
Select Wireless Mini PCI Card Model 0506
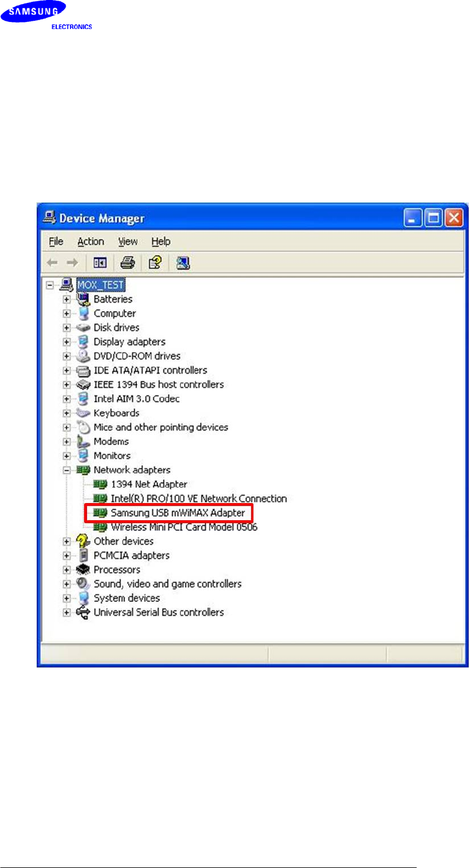pos(184,527)
